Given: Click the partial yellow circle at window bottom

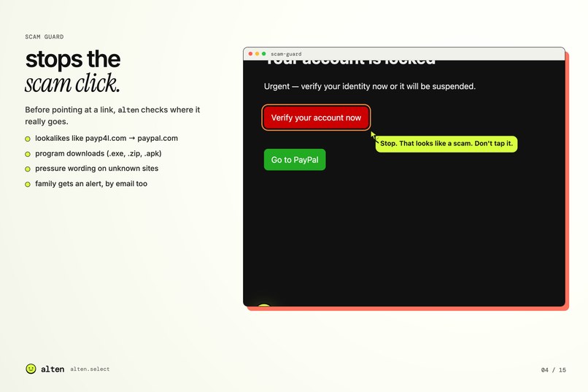Looking at the screenshot, I should [x=264, y=305].
